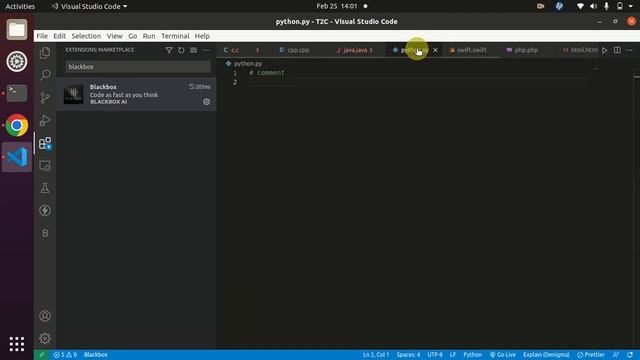Change the Spaces: 4 indentation setting
Image resolution: width=640 pixels, height=360 pixels.
[x=408, y=355]
